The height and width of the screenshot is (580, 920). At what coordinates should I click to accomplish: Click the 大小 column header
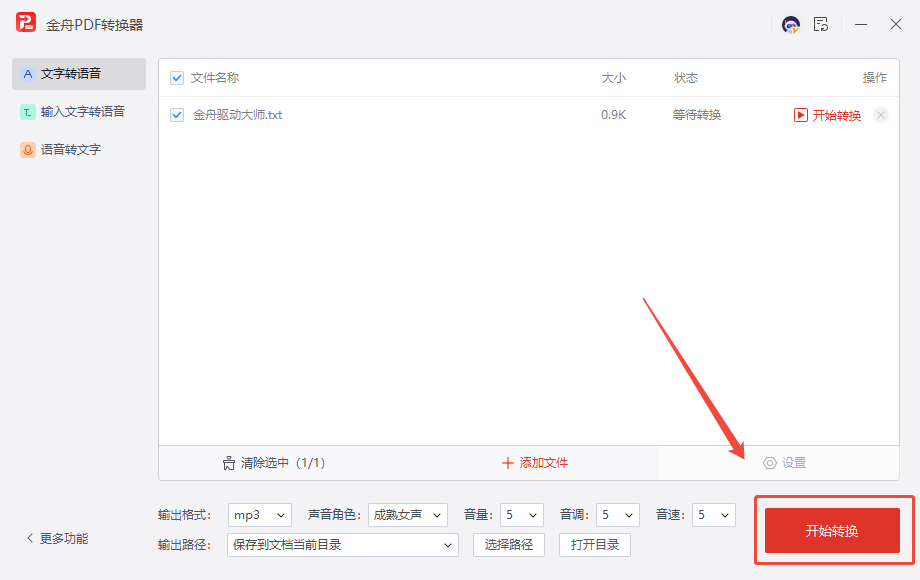click(614, 78)
